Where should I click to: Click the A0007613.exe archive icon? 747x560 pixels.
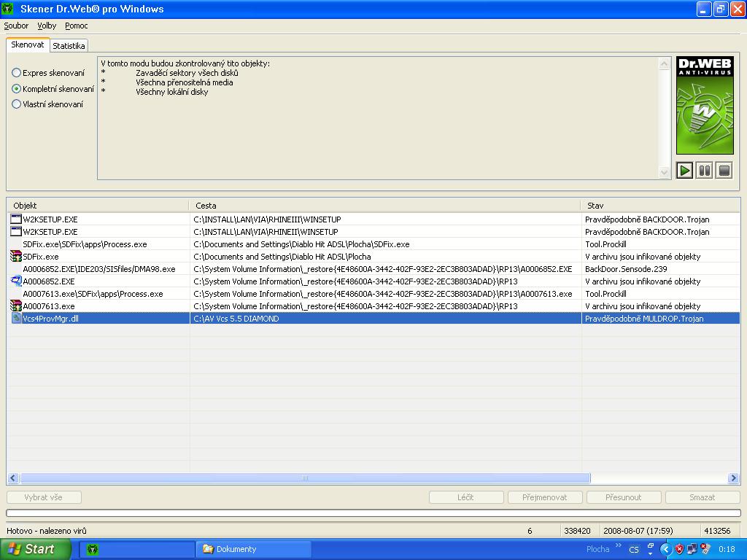click(x=16, y=306)
